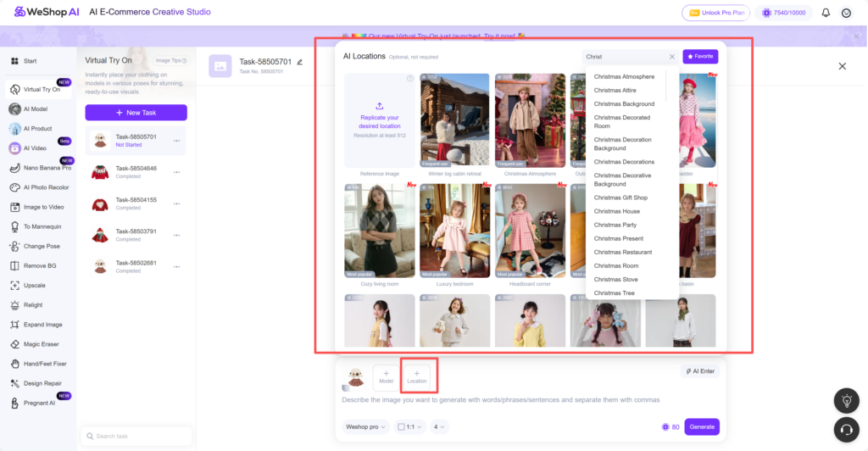Click in the Search task field
Screen dimensions: 868x451
[x=136, y=436]
